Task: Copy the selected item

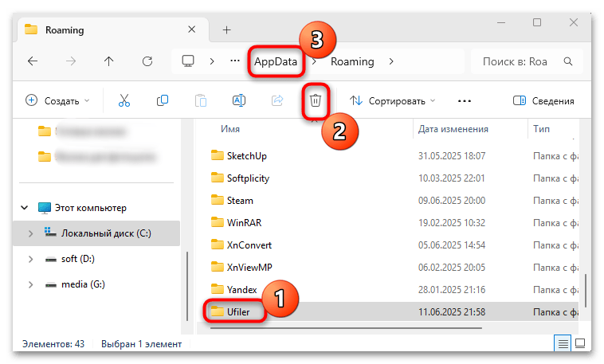Action: (163, 100)
